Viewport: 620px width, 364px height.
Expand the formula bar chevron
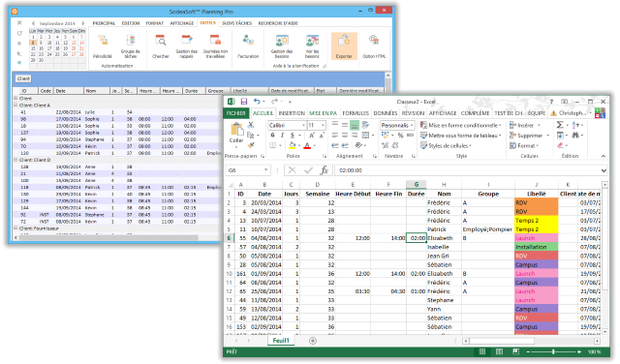[604, 170]
